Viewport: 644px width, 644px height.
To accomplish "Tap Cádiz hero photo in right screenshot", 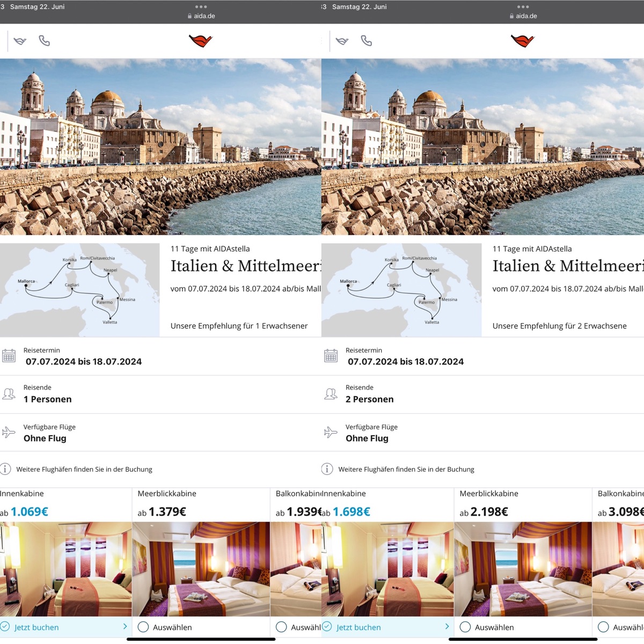I will (482, 147).
